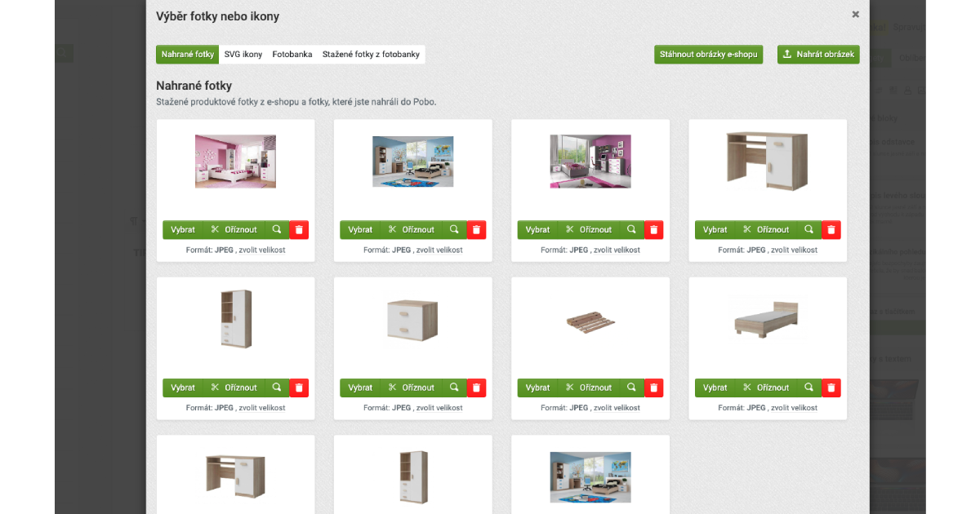Open magnifier preview for the tall wardrobe photo
This screenshot has width=980, height=514.
click(x=277, y=388)
